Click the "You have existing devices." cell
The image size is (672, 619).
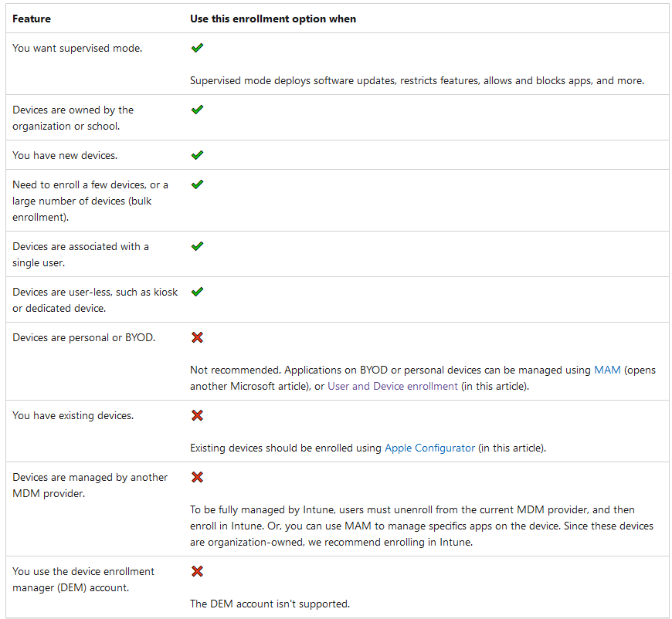pos(73,415)
